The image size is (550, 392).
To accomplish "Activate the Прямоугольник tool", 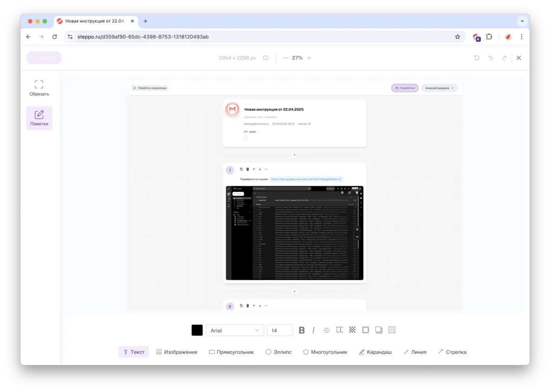I will [x=231, y=352].
